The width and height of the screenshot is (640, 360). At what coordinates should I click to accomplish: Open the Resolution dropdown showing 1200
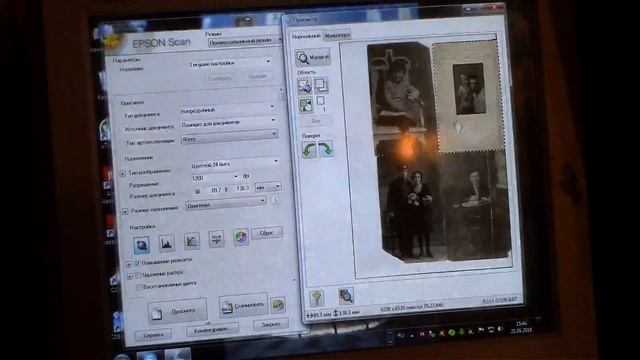pyautogui.click(x=215, y=177)
